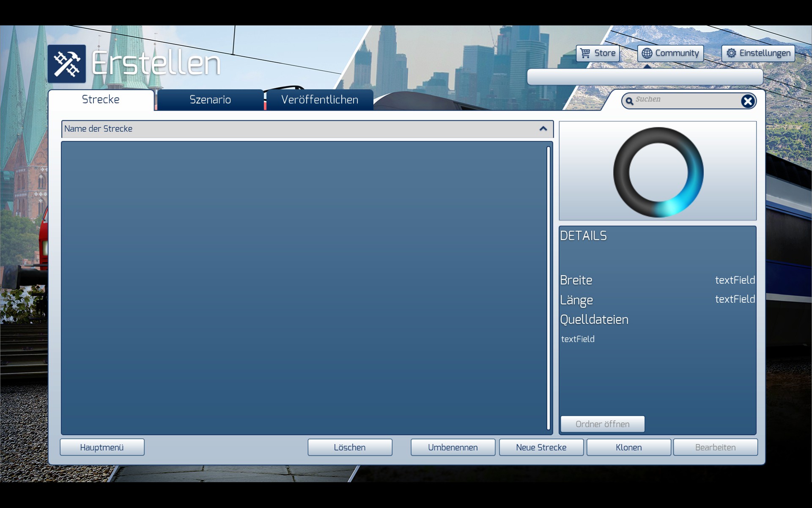The image size is (812, 508).
Task: Click the magnifying glass search icon
Action: pyautogui.click(x=629, y=101)
